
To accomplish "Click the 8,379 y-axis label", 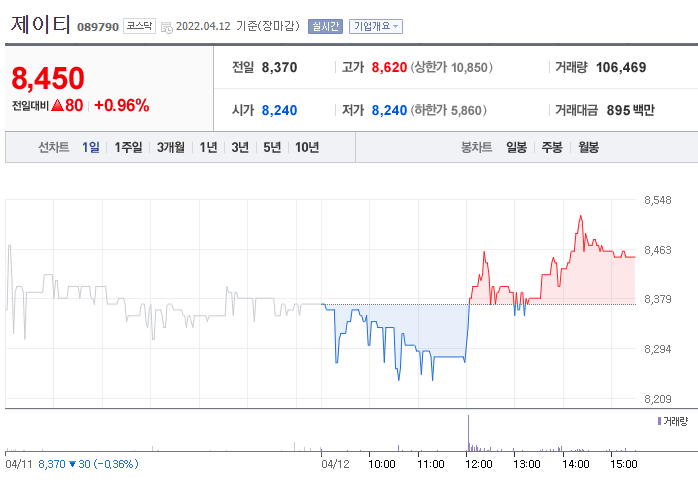I will (657, 299).
